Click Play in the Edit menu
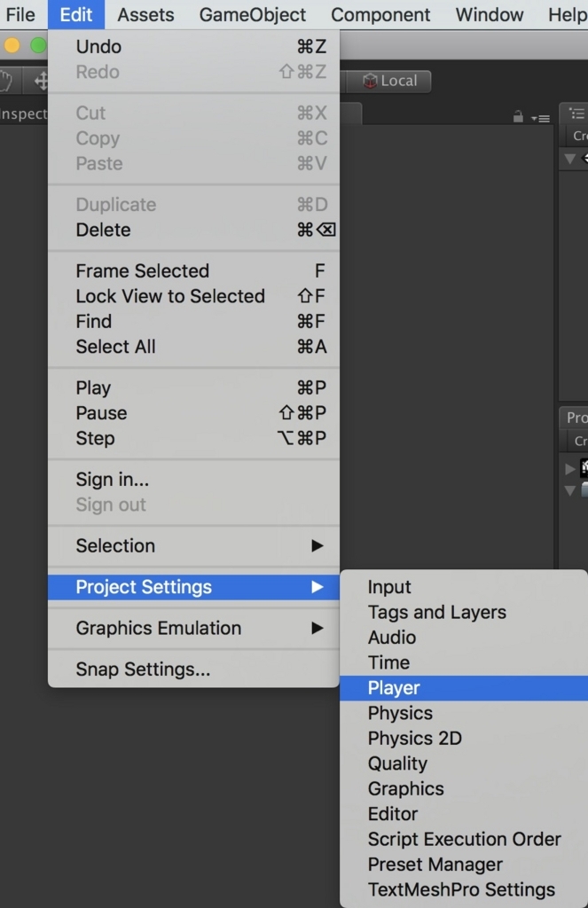Viewport: 588px width, 908px height. pyautogui.click(x=193, y=387)
